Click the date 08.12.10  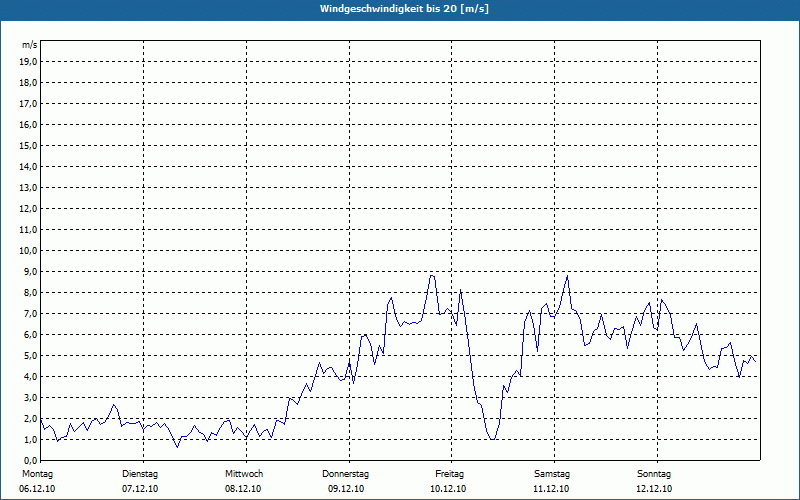243,489
